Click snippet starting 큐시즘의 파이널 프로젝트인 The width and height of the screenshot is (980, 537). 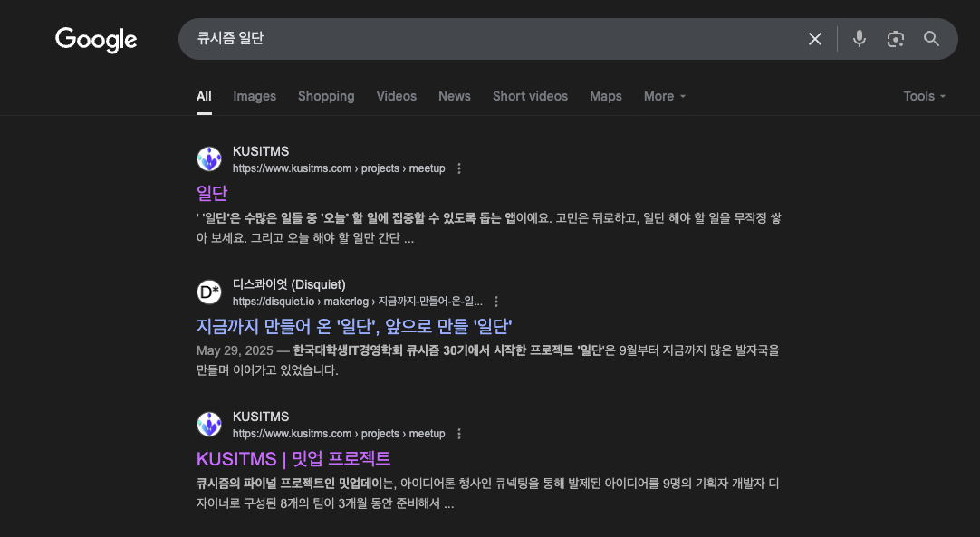tap(487, 494)
